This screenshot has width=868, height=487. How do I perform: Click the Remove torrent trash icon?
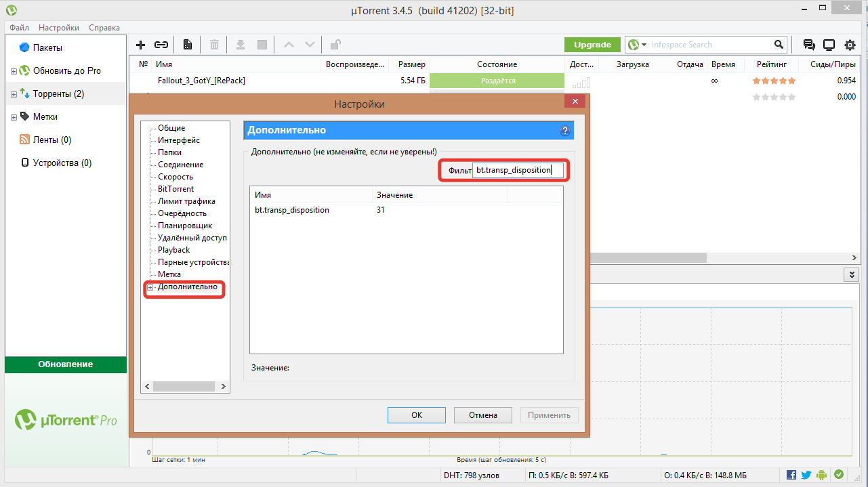(214, 45)
